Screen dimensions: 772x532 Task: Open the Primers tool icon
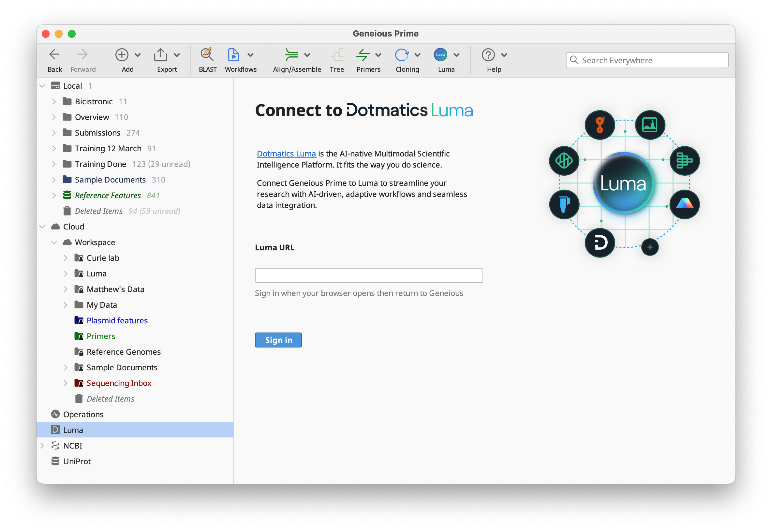click(x=363, y=55)
